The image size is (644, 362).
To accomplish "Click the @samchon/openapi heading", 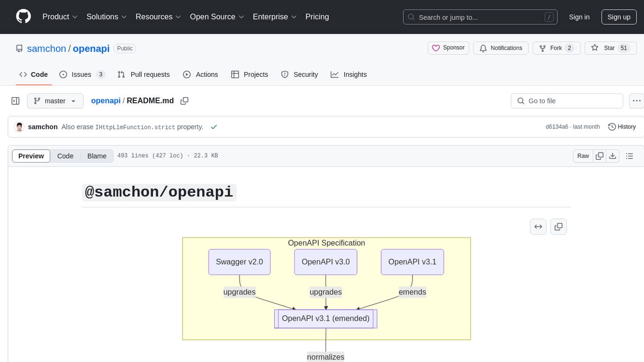I will pos(159,192).
